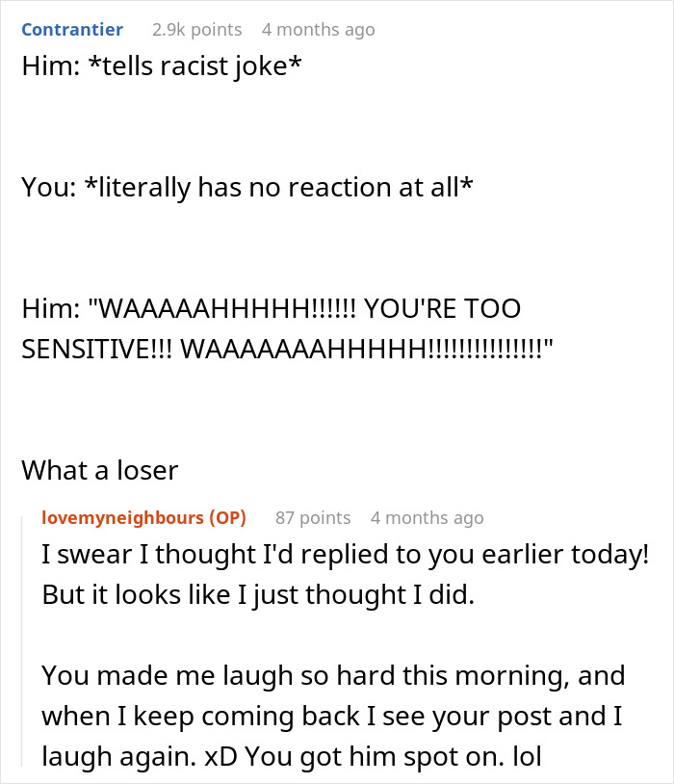Click the "literally has no reaction" line
The height and width of the screenshot is (784, 674).
(x=246, y=187)
